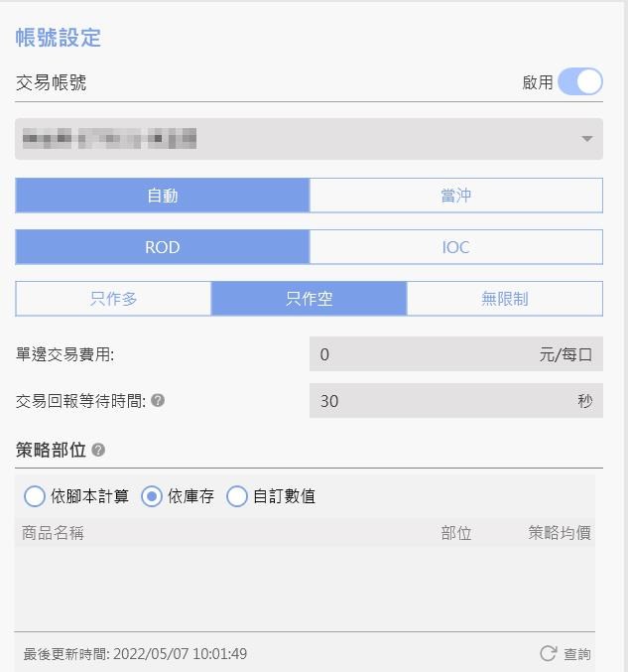
Task: Select 依庫存 radio option
Action: point(152,496)
